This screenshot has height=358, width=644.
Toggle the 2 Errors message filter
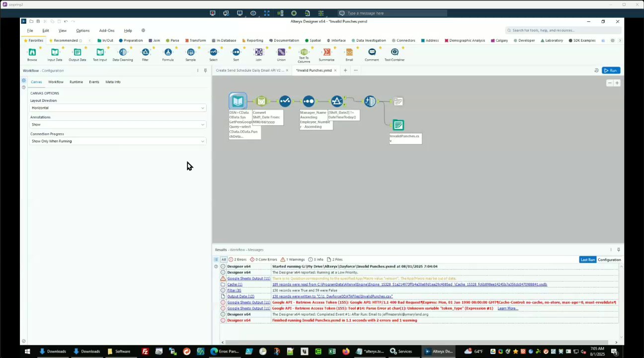coord(238,260)
